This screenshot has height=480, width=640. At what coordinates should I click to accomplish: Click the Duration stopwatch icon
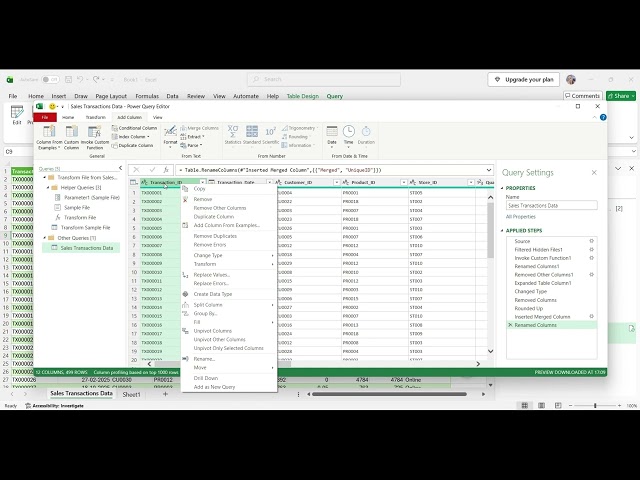click(366, 131)
